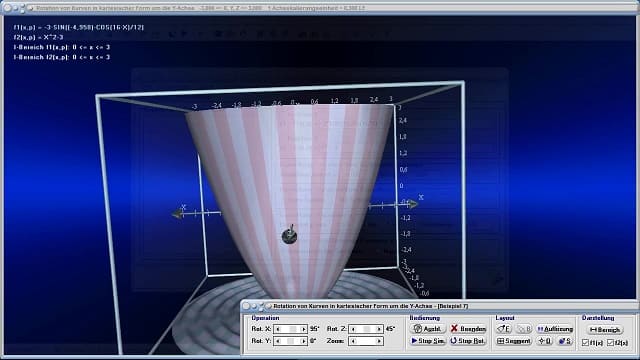The width and height of the screenshot is (640, 360).
Task: Click the Rot. Z value 45°
Action: (x=390, y=329)
